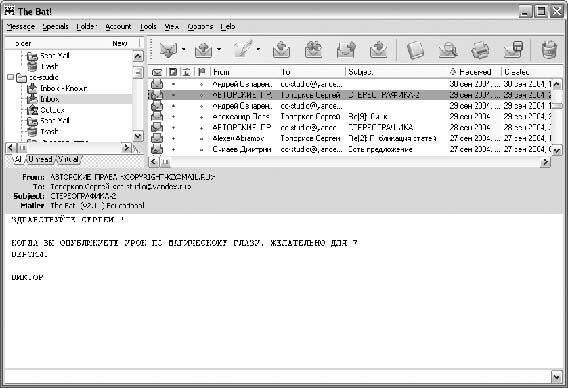Select the СТЕРЕОГРАФИКА-2 message row
This screenshot has height=388, width=568.
click(351, 95)
